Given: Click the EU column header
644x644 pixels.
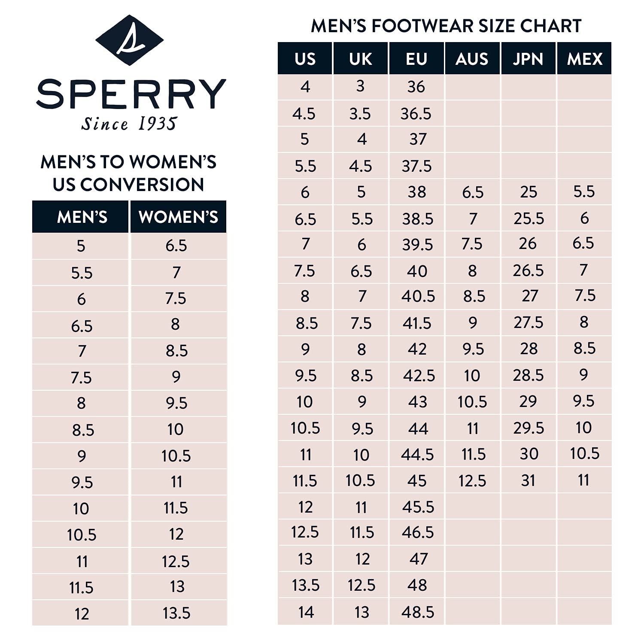Looking at the screenshot, I should [416, 59].
